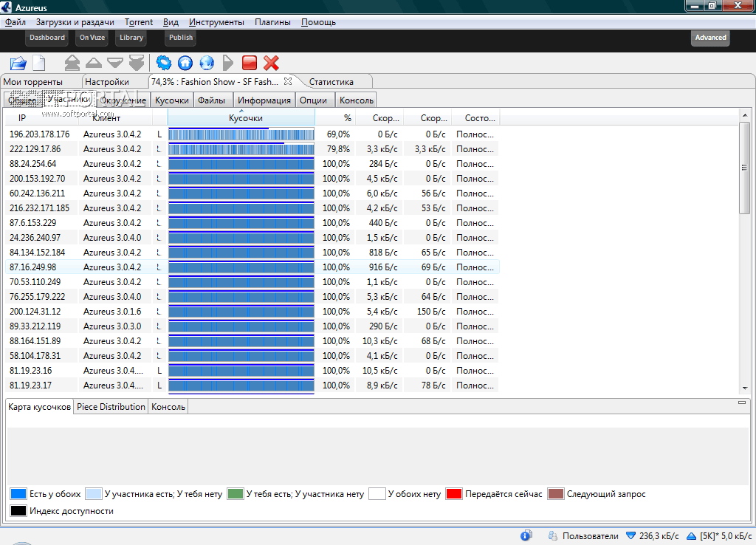Select peer row 200.124.31.12
Viewport: 756px width, 545px height.
[x=252, y=312]
